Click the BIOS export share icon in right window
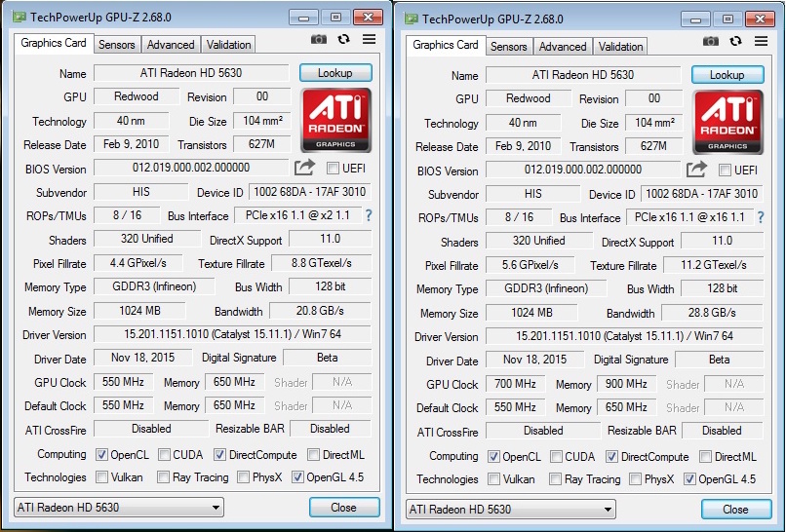Screen dimensions: 786x532 696,170
